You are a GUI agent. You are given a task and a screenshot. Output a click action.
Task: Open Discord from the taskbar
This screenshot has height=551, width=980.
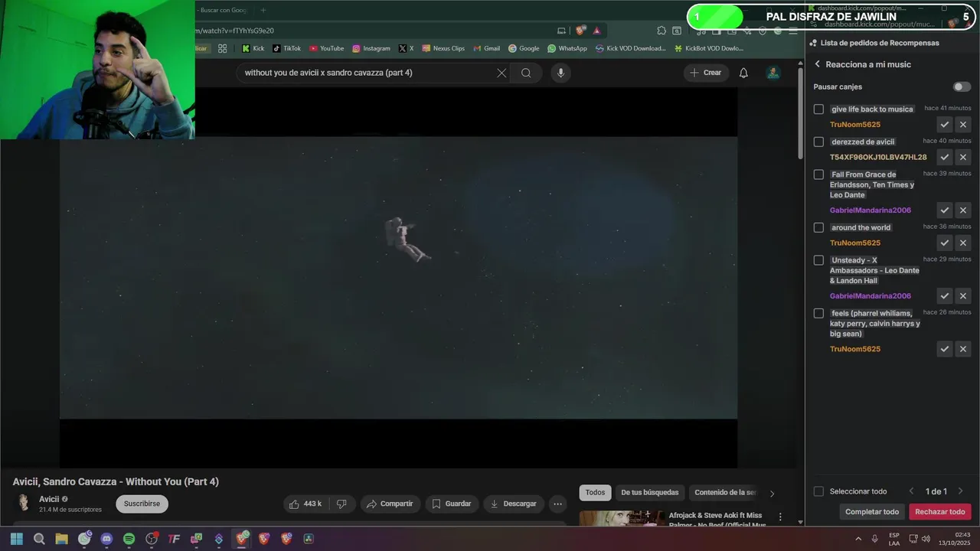click(x=106, y=539)
